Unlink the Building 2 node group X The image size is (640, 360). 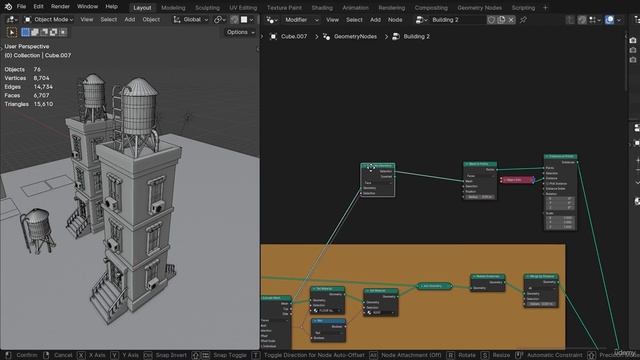click(x=511, y=20)
